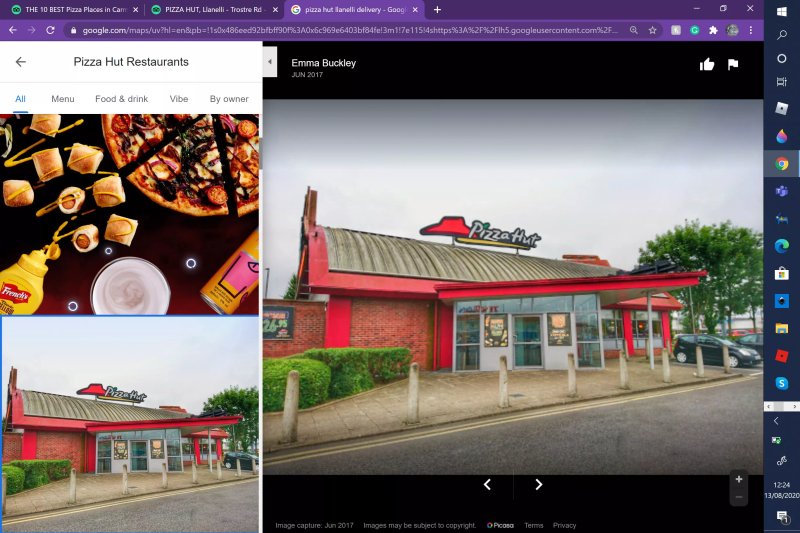Click the browser back arrow
Image resolution: width=800 pixels, height=533 pixels.
[x=13, y=31]
